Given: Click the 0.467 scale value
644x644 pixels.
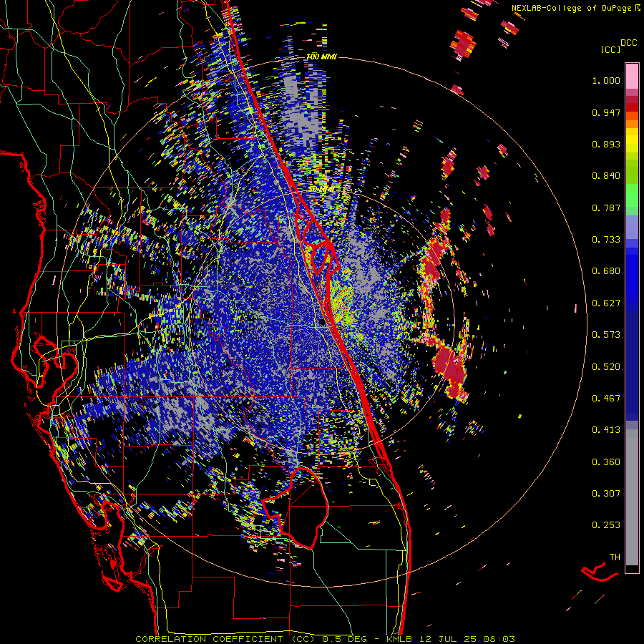Looking at the screenshot, I should pos(606,399).
